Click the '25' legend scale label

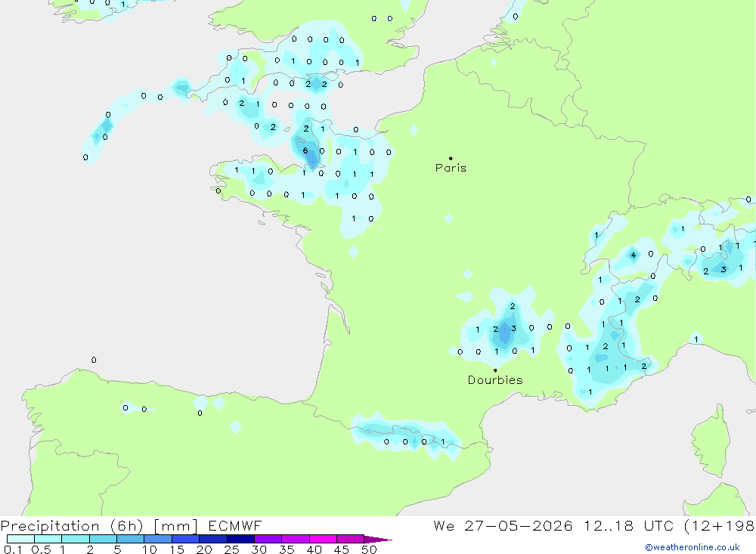pyautogui.click(x=231, y=549)
